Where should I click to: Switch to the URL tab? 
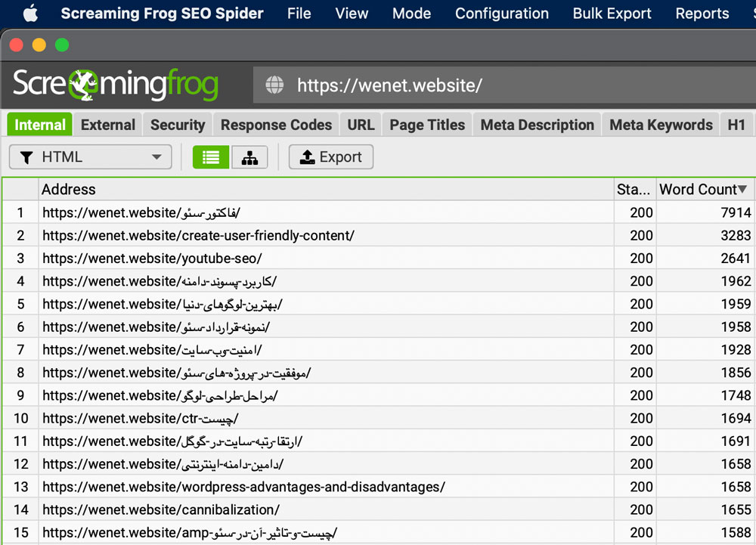[x=361, y=125]
